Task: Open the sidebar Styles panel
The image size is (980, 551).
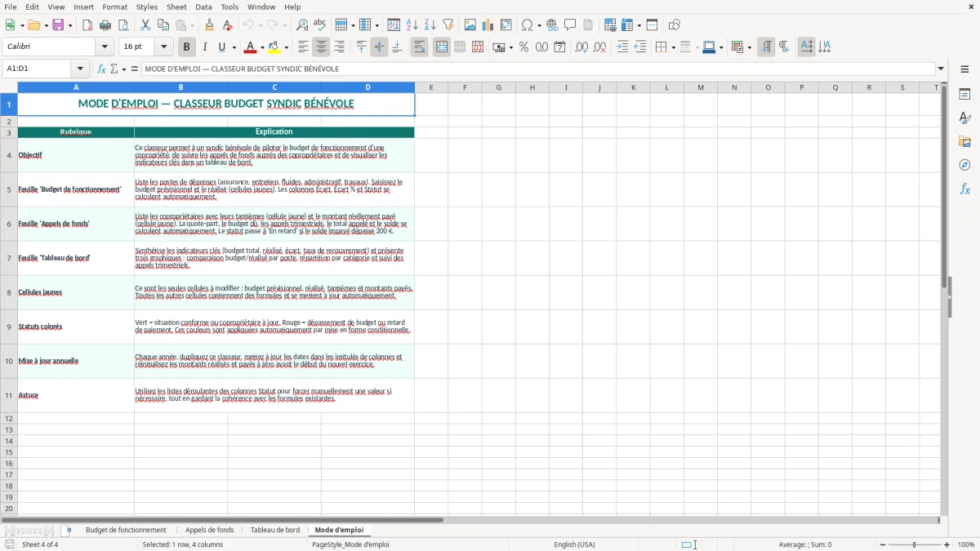Action: coord(964,118)
